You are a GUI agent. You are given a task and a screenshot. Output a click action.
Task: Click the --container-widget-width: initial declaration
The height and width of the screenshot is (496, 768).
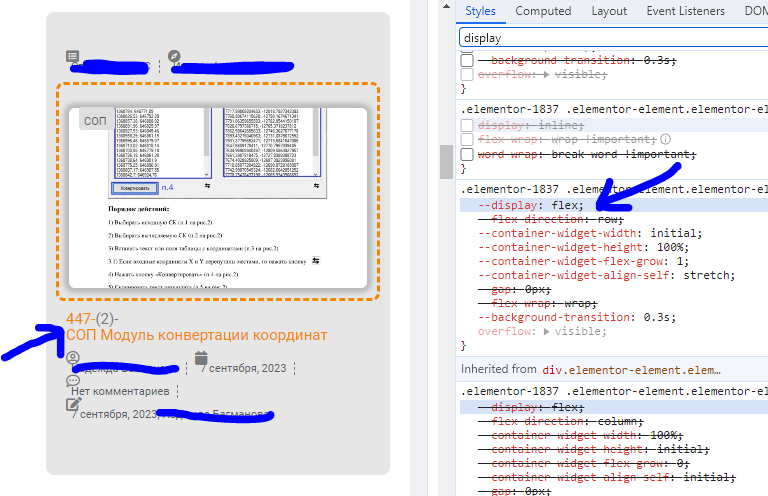(590, 233)
